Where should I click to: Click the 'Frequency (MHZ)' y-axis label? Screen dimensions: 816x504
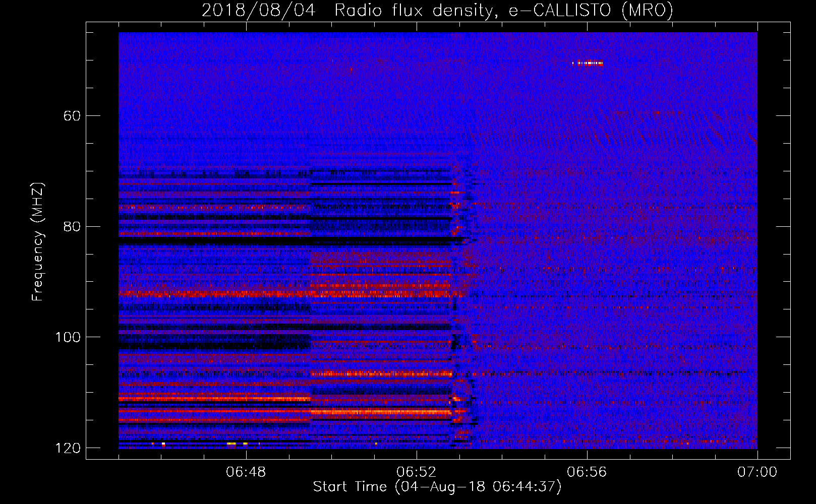pyautogui.click(x=38, y=241)
